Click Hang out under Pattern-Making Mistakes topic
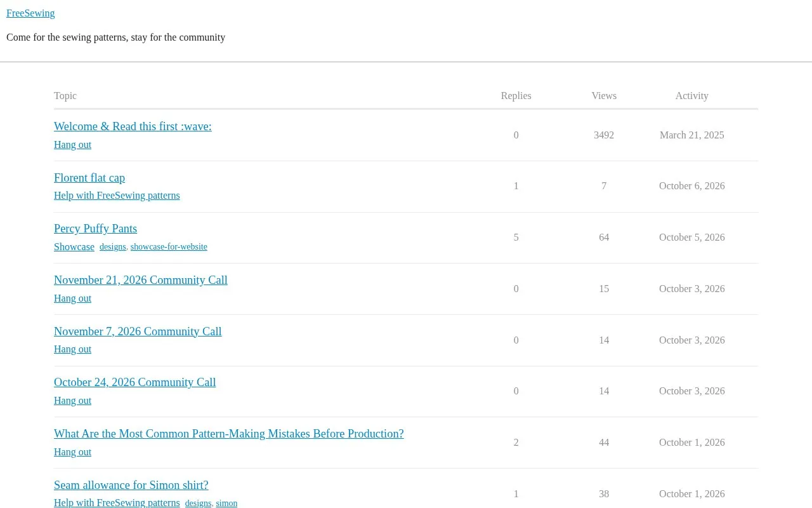Viewport: 812px width, 508px height. point(72,452)
